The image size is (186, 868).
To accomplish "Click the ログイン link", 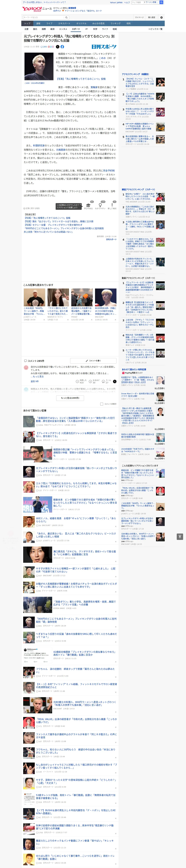I will point(57,11).
